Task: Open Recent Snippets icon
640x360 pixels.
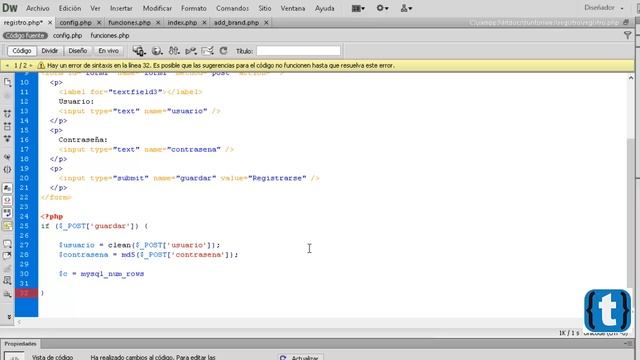Action: [x=7, y=281]
